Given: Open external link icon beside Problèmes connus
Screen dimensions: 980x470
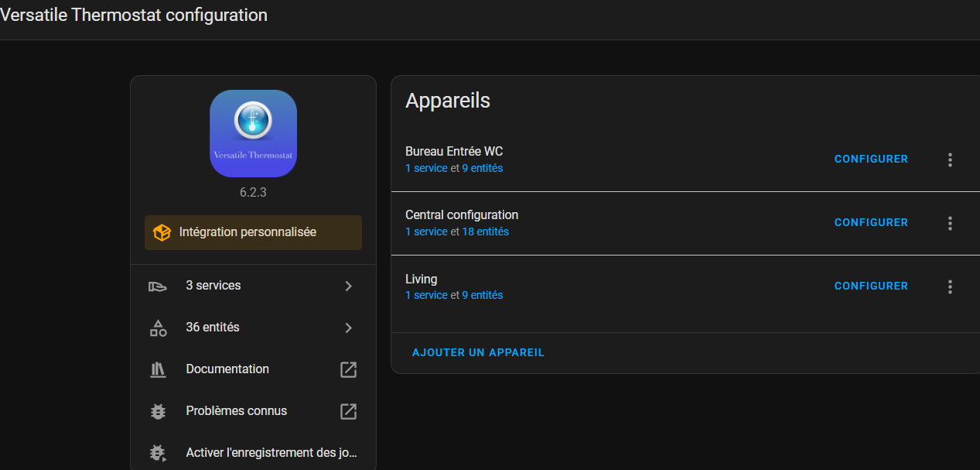Looking at the screenshot, I should coord(348,412).
